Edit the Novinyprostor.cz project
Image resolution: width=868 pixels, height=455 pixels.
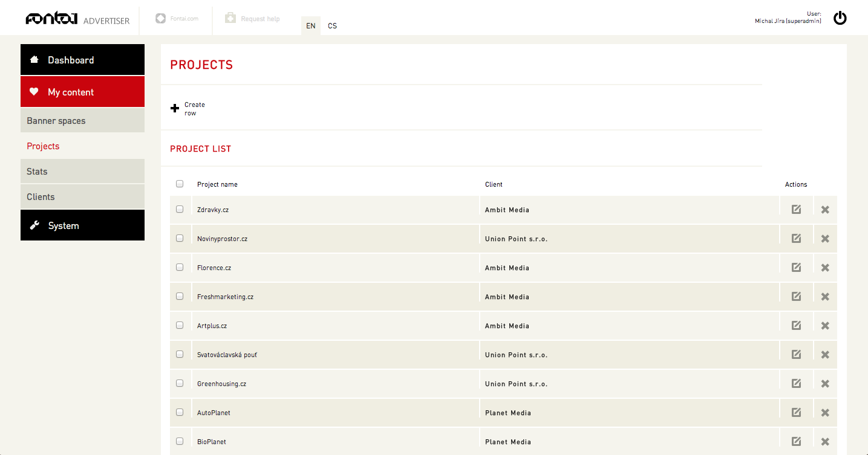796,239
